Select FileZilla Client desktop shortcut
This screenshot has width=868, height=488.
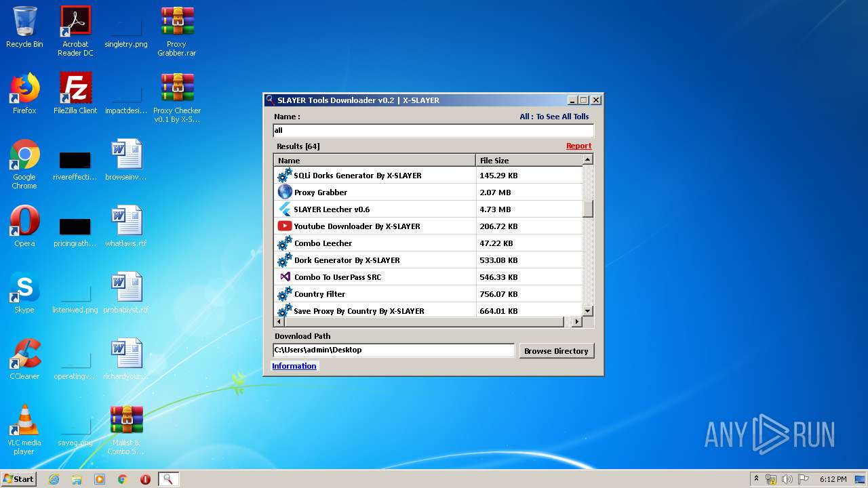tap(75, 94)
